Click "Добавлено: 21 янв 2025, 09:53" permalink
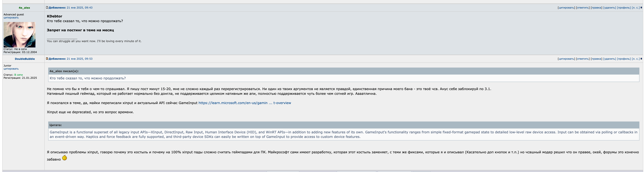The image size is (644, 172). coord(71,59)
